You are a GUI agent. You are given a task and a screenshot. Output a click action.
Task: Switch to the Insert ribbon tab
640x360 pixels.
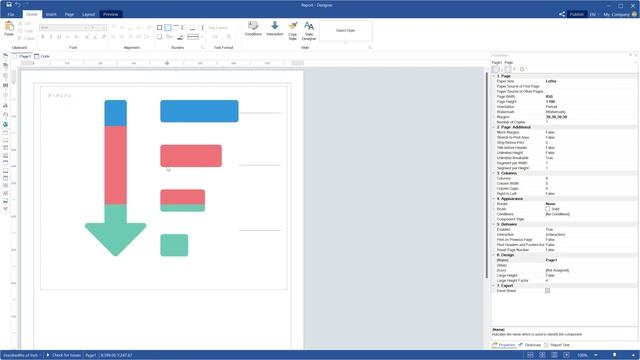click(51, 14)
